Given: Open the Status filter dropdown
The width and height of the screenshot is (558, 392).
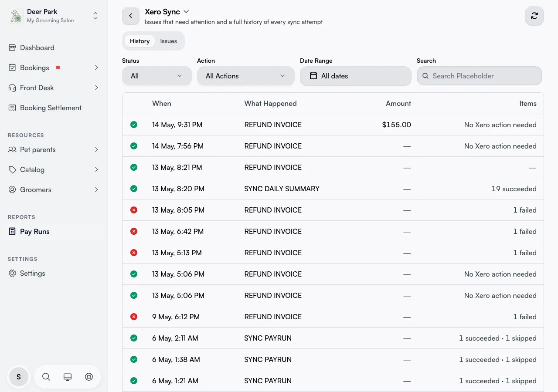Looking at the screenshot, I should pos(157,76).
